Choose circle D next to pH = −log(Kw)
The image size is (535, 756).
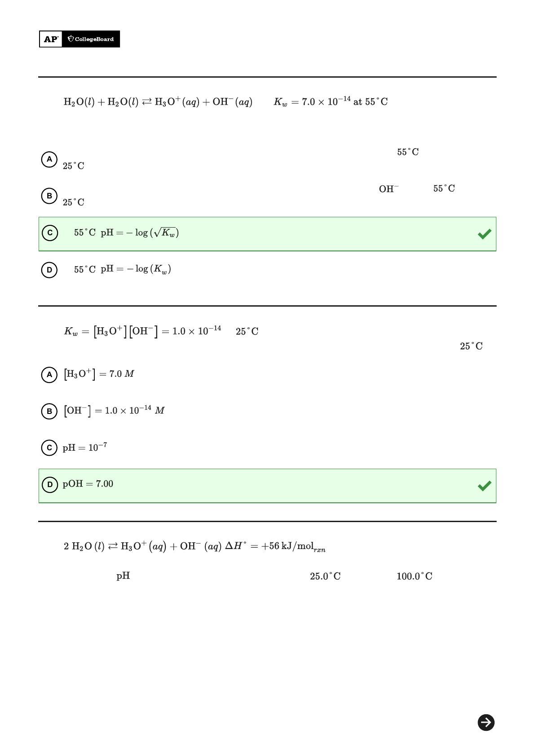click(x=49, y=270)
